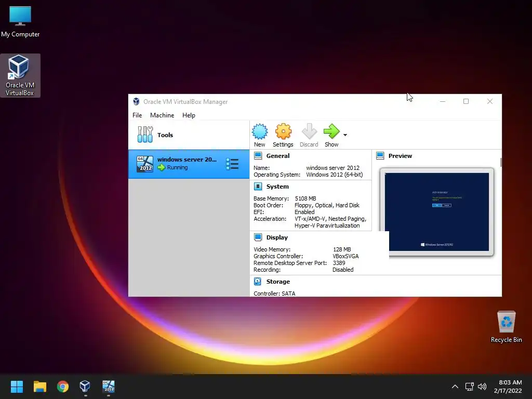Open the Machine menu
The height and width of the screenshot is (399, 532).
pos(162,115)
